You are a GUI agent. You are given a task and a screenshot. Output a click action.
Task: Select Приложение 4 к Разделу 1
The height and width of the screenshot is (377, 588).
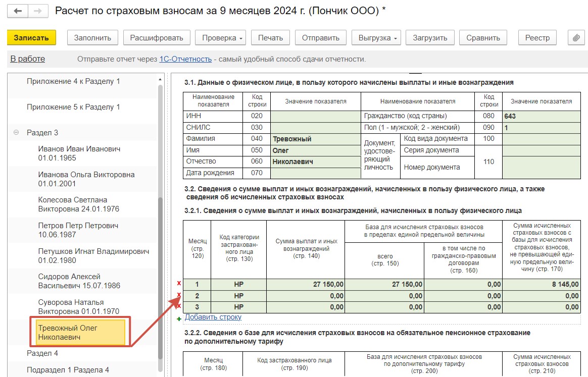pos(74,81)
